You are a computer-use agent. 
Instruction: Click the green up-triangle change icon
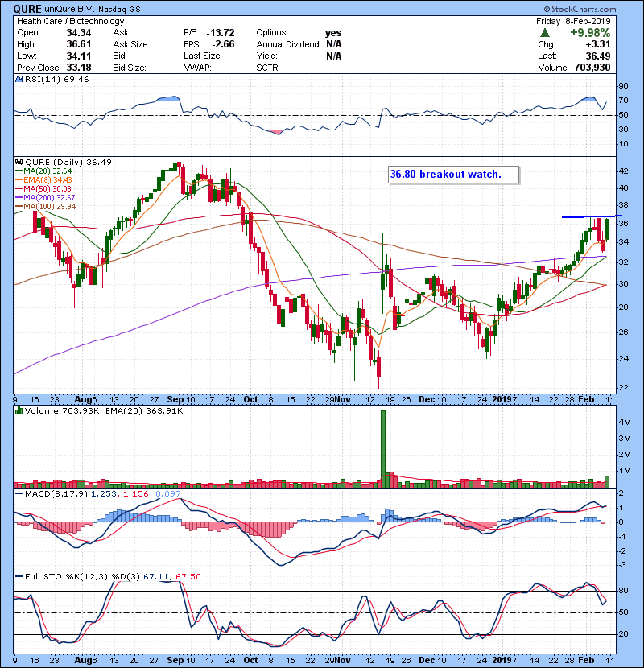click(x=544, y=33)
